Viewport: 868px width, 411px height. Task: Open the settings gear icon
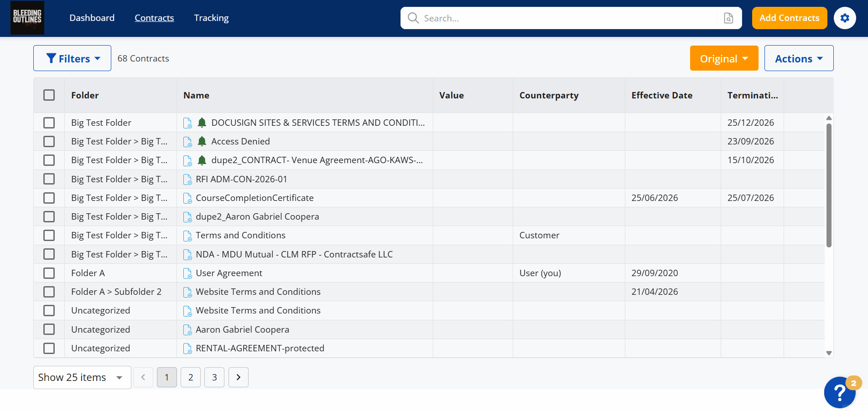(845, 18)
